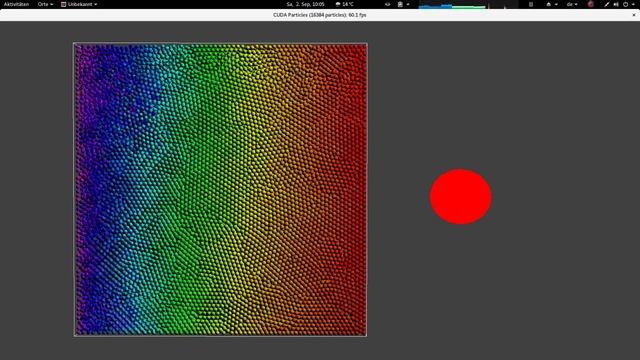Open the de keyboard layout menu
640x360 pixels.
[572, 4]
